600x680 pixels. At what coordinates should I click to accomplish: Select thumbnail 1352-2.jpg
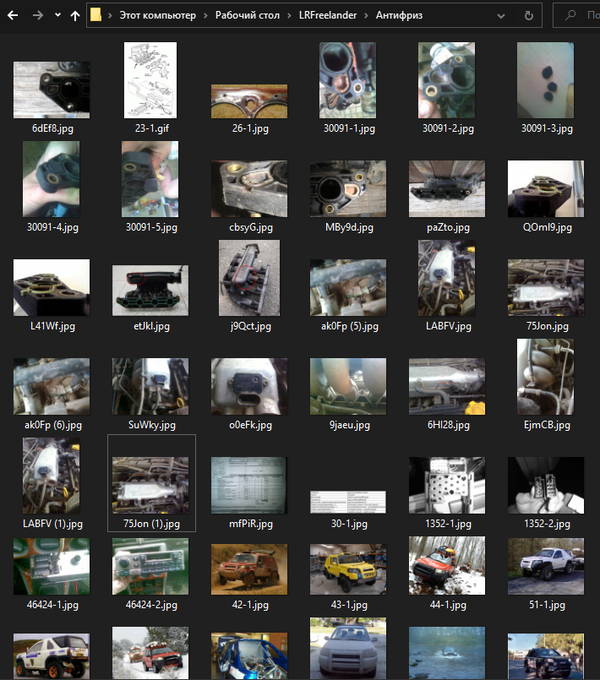coord(546,485)
